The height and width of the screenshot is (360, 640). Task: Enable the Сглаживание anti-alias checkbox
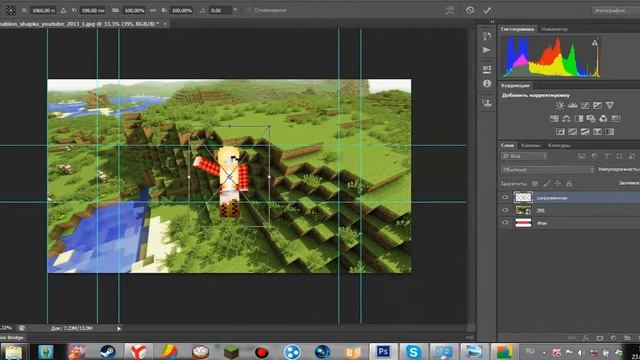248,10
